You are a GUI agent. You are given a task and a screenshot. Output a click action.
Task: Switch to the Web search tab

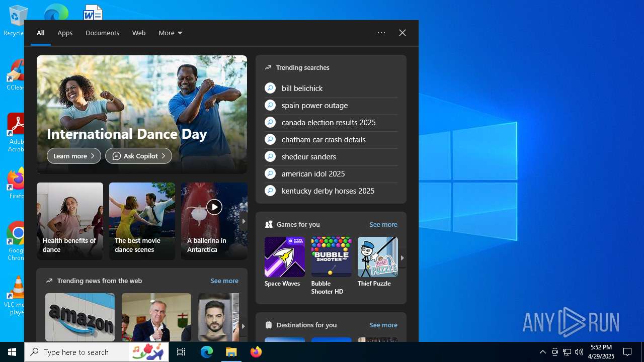(x=139, y=33)
